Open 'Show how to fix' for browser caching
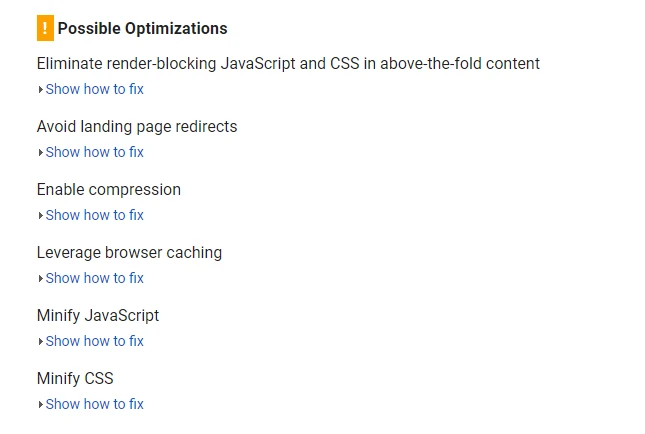The height and width of the screenshot is (434, 645). click(95, 279)
